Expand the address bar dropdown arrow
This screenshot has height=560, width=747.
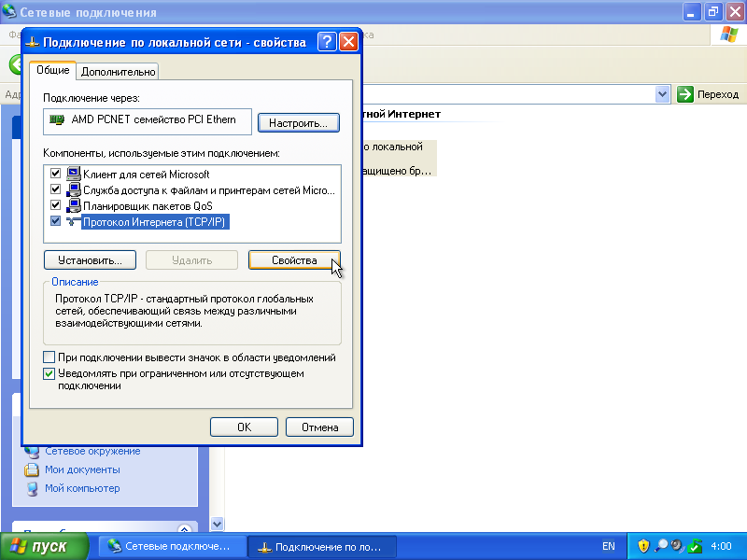662,94
